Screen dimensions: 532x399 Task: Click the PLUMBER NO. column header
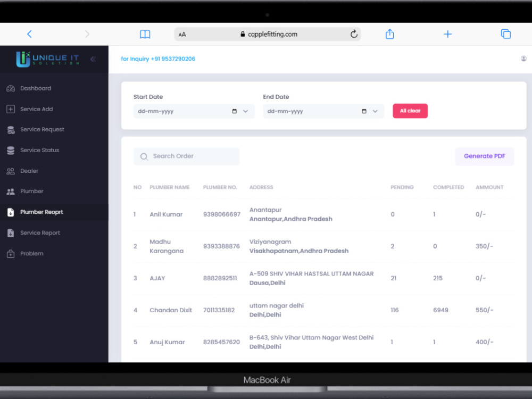point(220,187)
